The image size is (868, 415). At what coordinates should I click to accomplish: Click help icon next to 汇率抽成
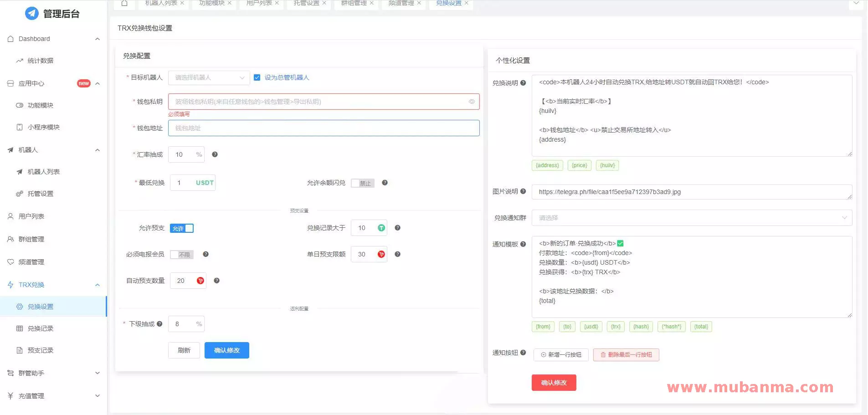click(215, 154)
